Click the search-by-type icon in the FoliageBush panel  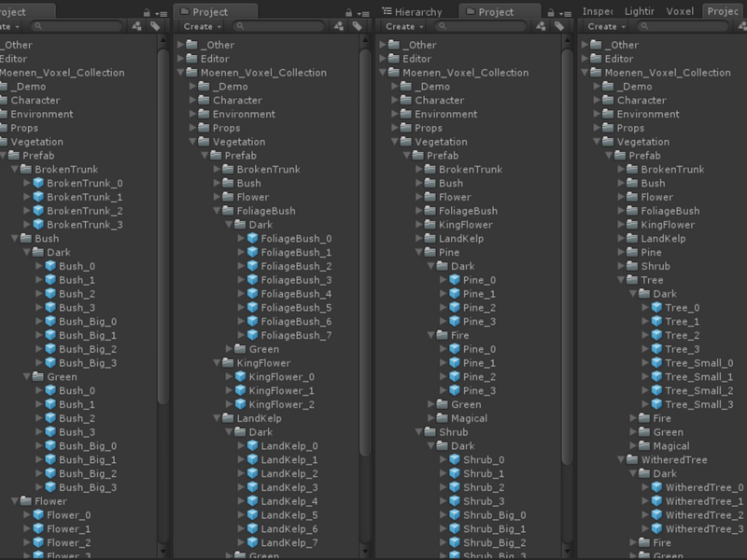coord(339,26)
